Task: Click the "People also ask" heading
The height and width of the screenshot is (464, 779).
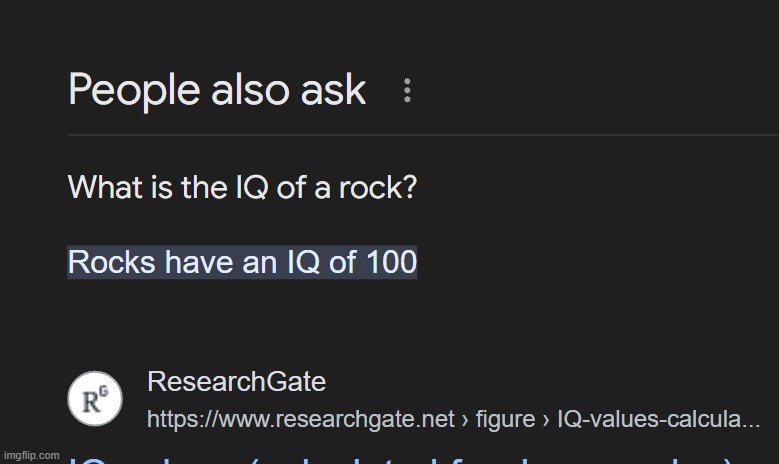Action: pyautogui.click(x=217, y=90)
